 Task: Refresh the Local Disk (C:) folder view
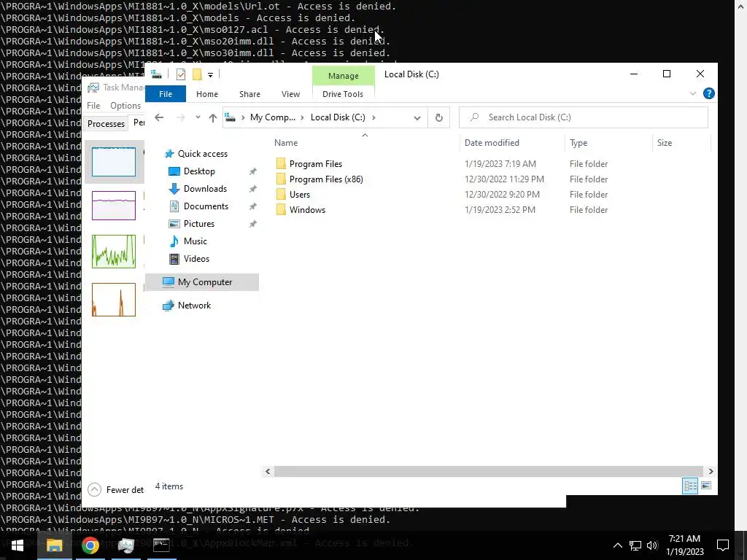[x=438, y=118]
